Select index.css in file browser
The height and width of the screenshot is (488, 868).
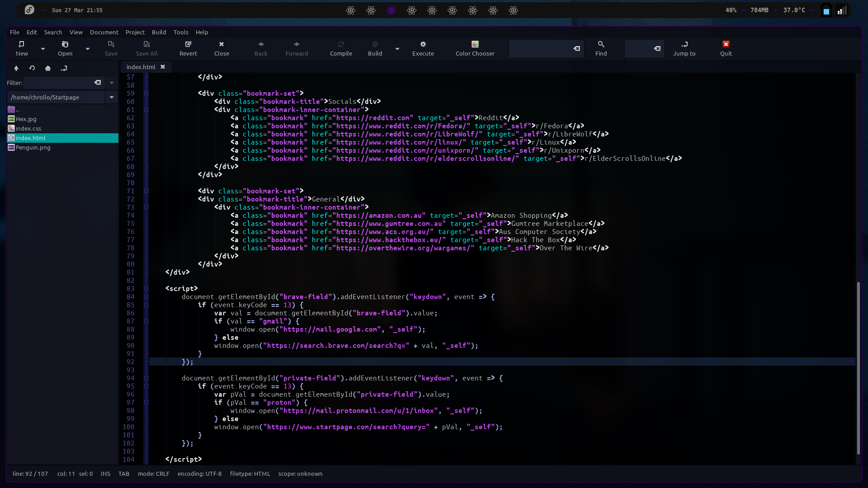(62, 128)
